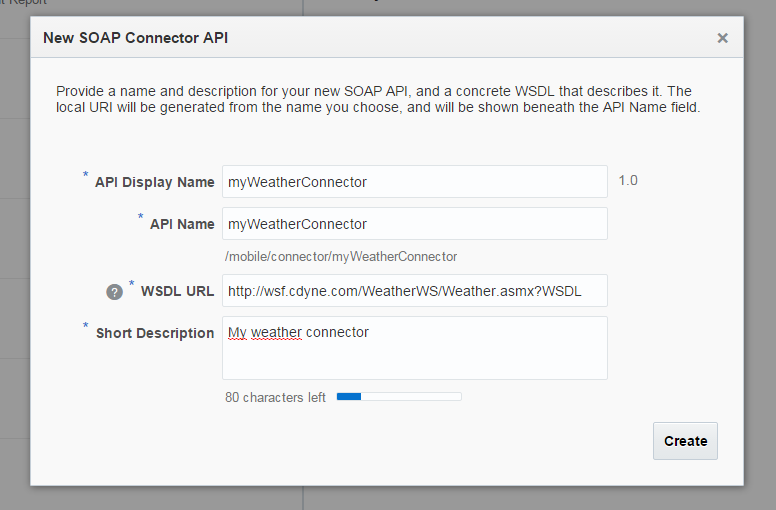Close the New SOAP Connector API dialog
This screenshot has width=776, height=510.
point(722,39)
